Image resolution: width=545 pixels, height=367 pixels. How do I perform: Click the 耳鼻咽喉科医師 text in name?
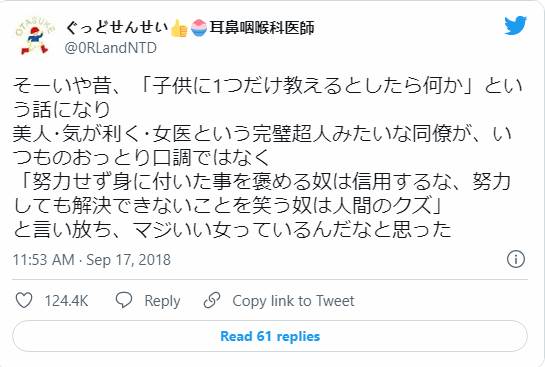pos(262,28)
